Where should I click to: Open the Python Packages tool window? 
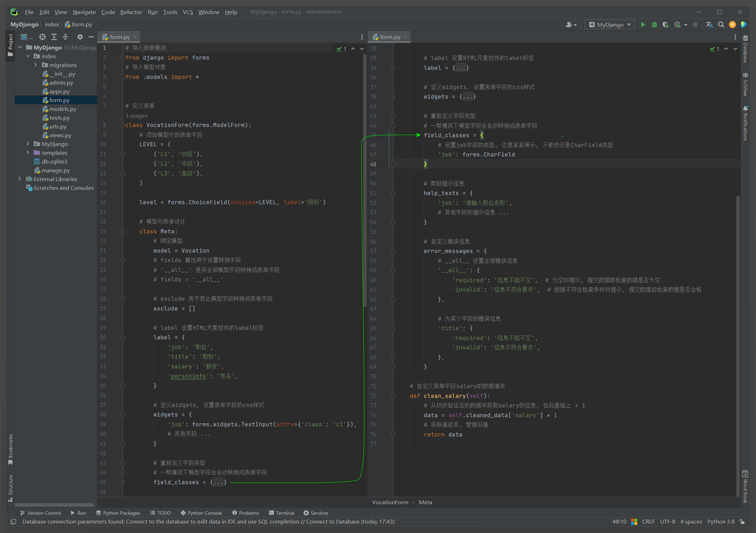(x=118, y=513)
